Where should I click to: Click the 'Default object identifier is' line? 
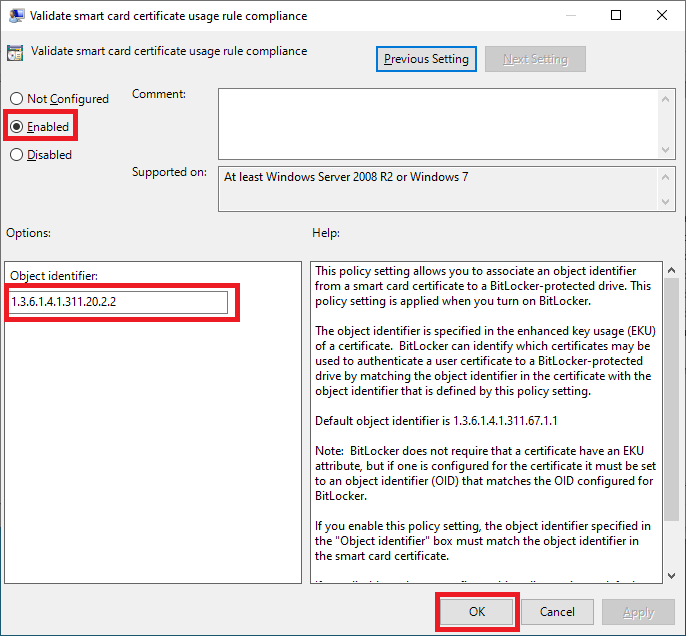436,421
